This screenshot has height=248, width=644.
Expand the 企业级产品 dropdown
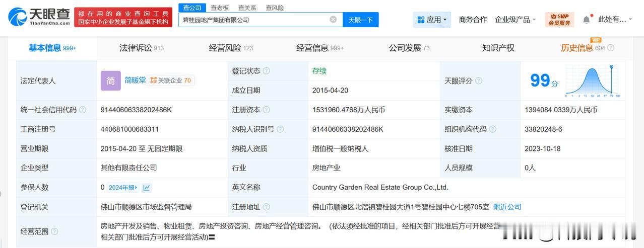[x=515, y=20]
